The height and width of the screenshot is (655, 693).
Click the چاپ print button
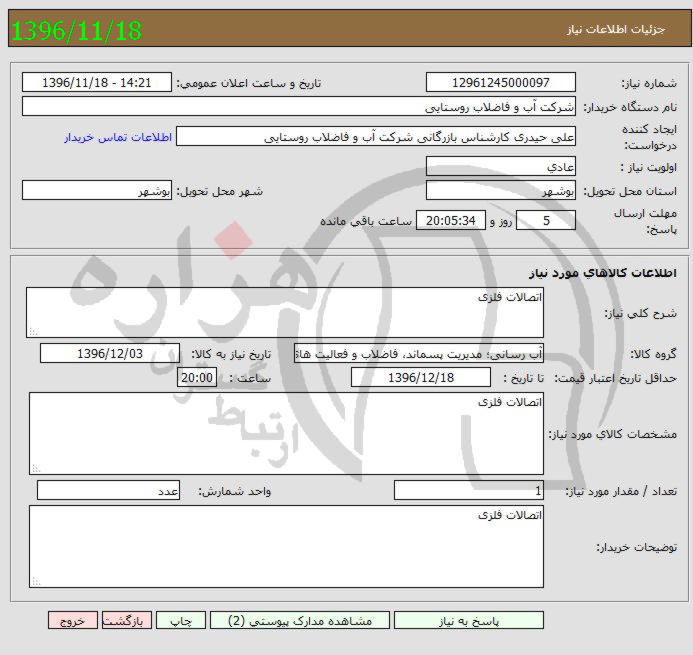(x=181, y=621)
